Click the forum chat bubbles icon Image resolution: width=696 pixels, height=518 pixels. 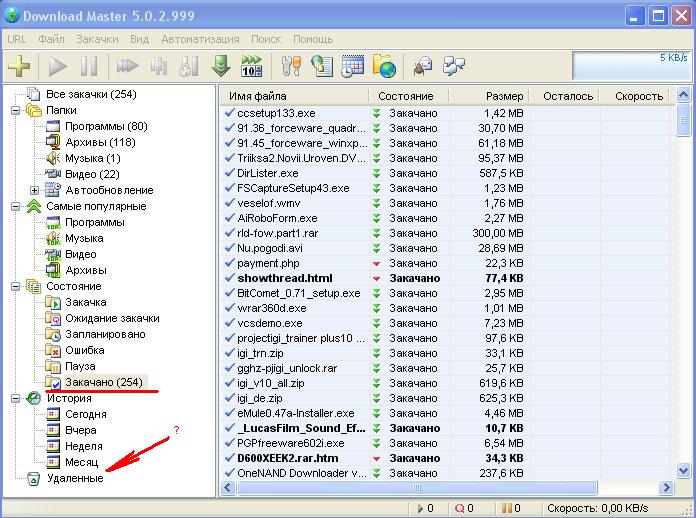455,66
